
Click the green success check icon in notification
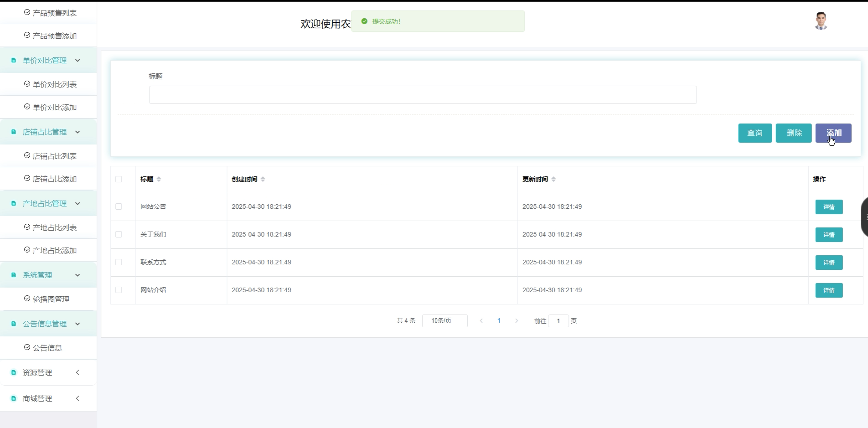(x=364, y=21)
